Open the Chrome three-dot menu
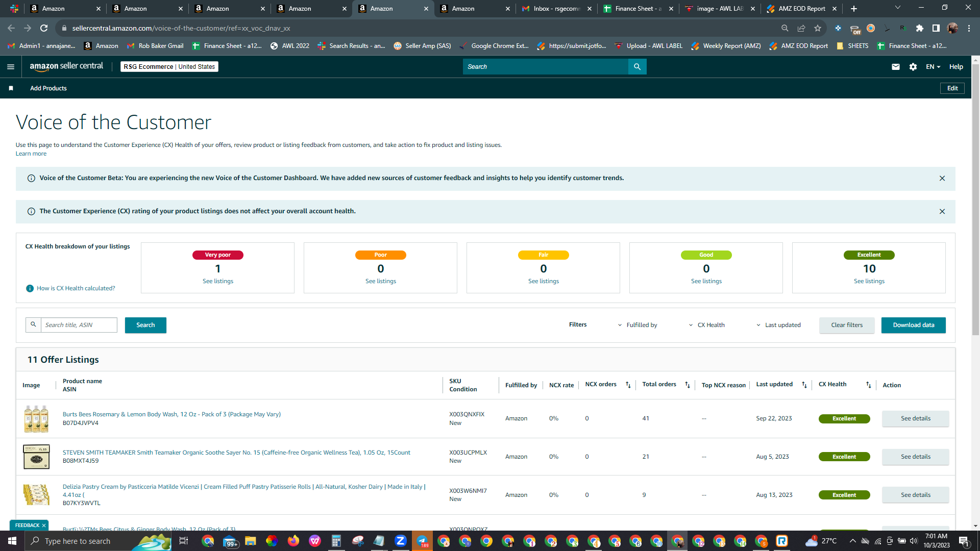Image resolution: width=980 pixels, height=551 pixels. coord(969,28)
